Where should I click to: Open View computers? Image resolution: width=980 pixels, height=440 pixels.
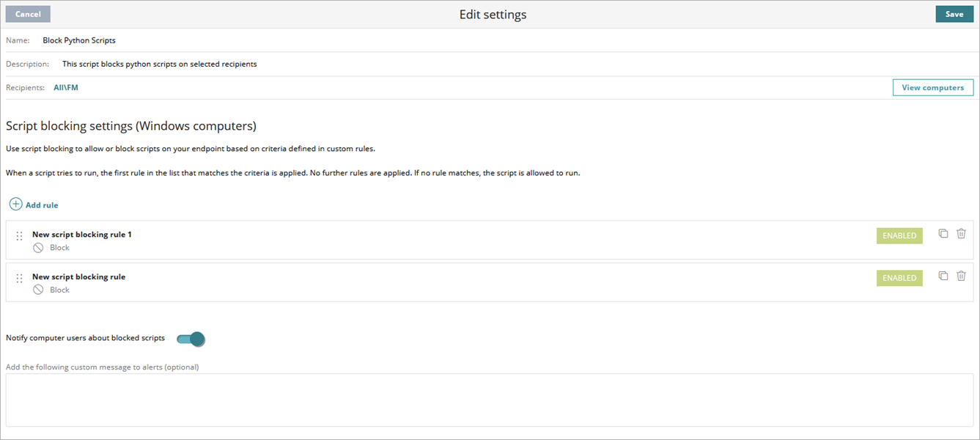(x=932, y=87)
